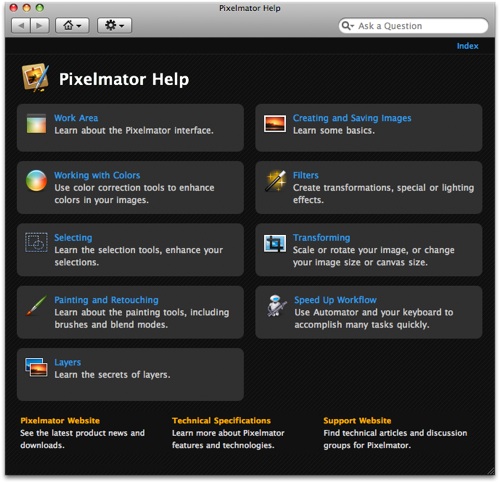The width and height of the screenshot is (500, 483).
Task: Click the Selecting marquee icon
Action: (x=36, y=242)
